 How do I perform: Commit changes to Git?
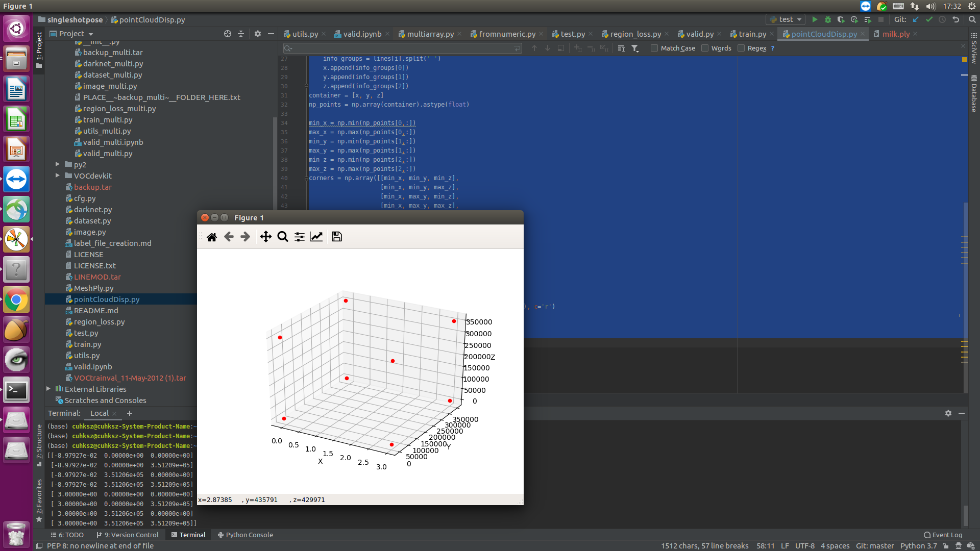pyautogui.click(x=928, y=19)
